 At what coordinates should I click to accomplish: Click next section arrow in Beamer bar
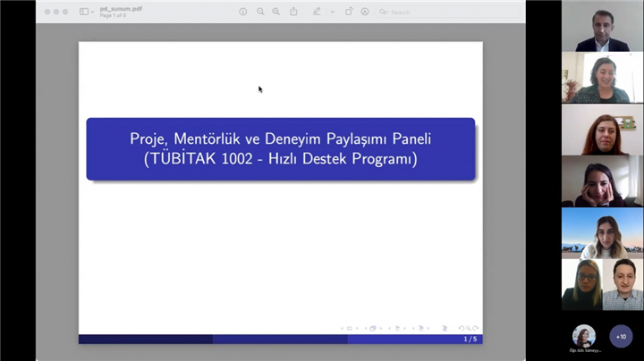pos(428,328)
